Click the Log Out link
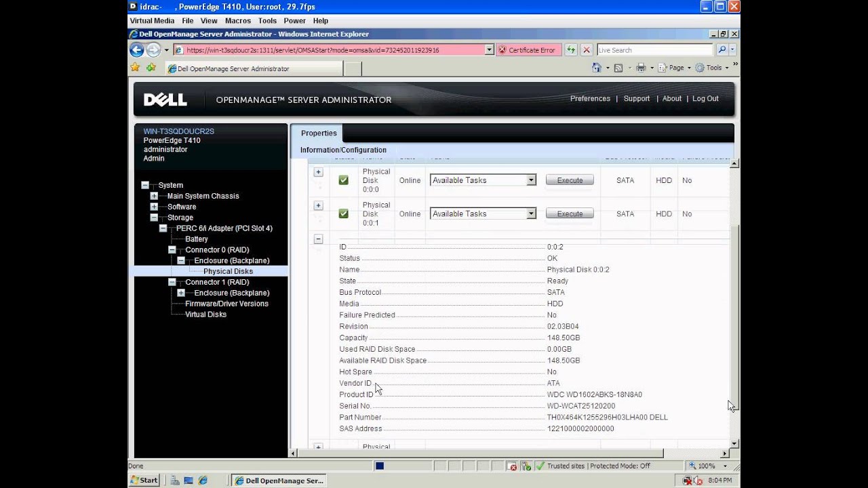 [705, 98]
